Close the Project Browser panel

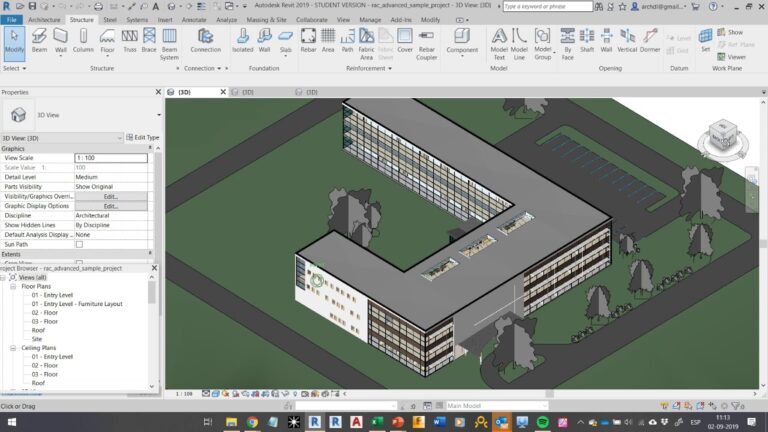tap(154, 268)
